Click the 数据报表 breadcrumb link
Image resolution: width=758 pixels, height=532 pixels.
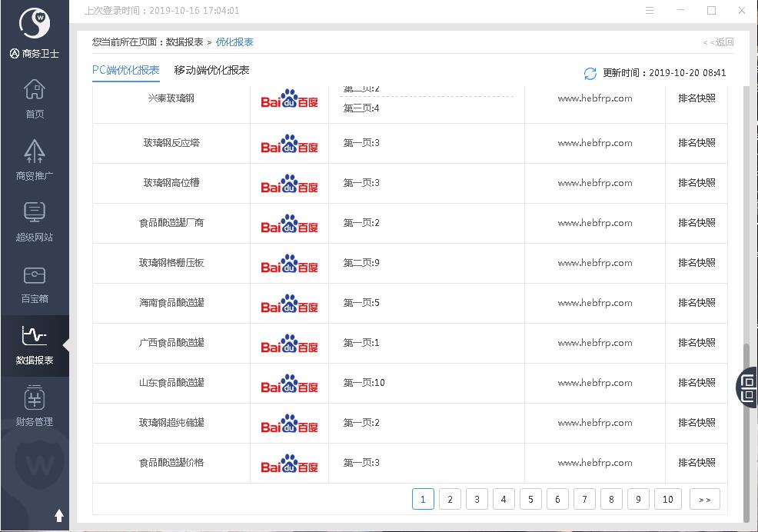pos(185,42)
